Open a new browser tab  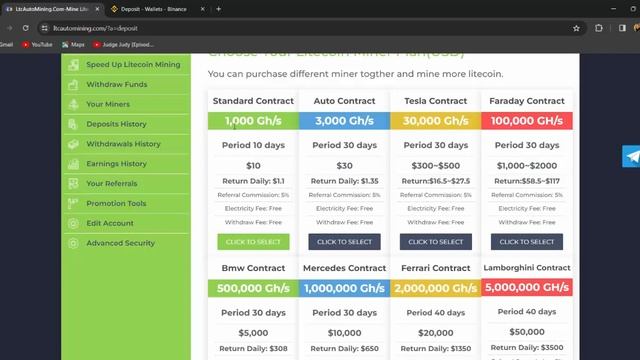click(x=218, y=9)
